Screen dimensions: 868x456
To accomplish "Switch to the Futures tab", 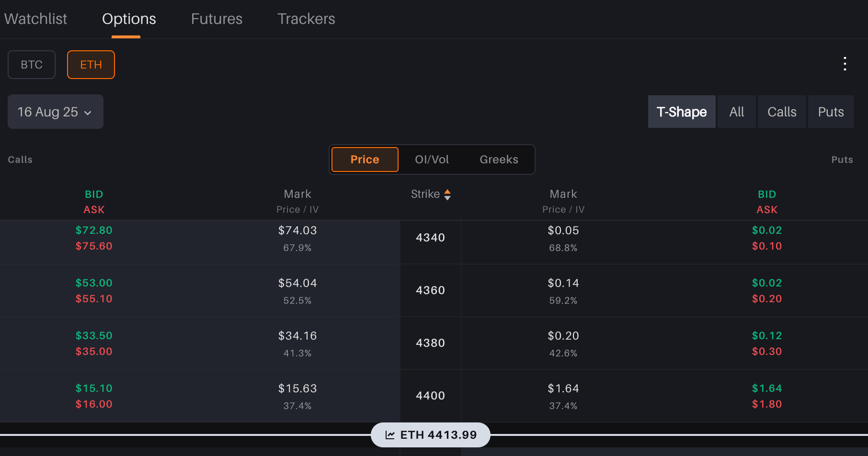I will click(217, 19).
